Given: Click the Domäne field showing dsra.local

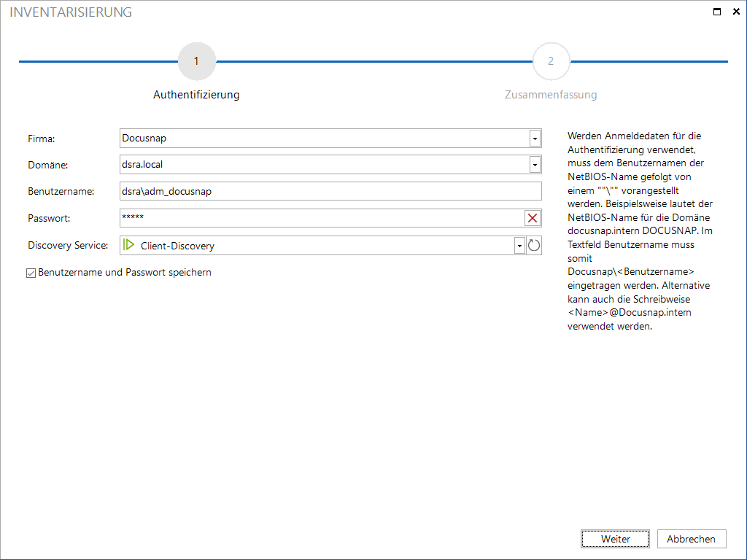Looking at the screenshot, I should coord(325,164).
